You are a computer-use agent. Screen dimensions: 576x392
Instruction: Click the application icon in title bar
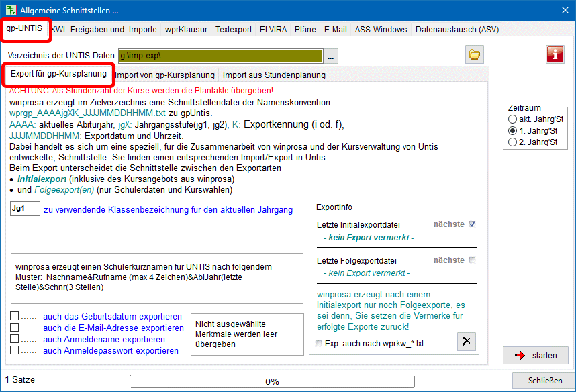11,10
